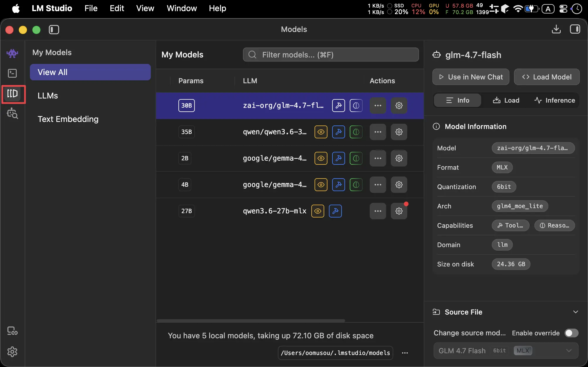Click vision icon for qwen/qwen3.6 35B row
This screenshot has height=367, width=588.
[x=321, y=132]
